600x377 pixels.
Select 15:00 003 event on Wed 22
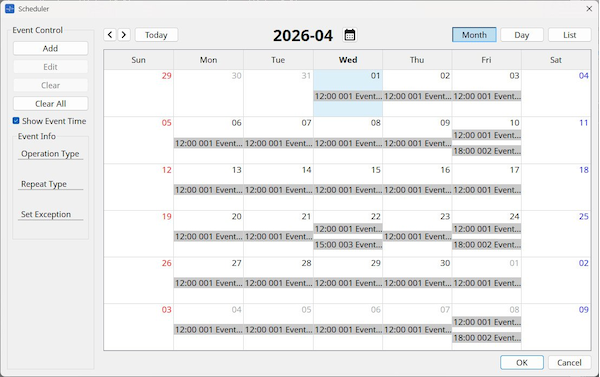(x=348, y=245)
